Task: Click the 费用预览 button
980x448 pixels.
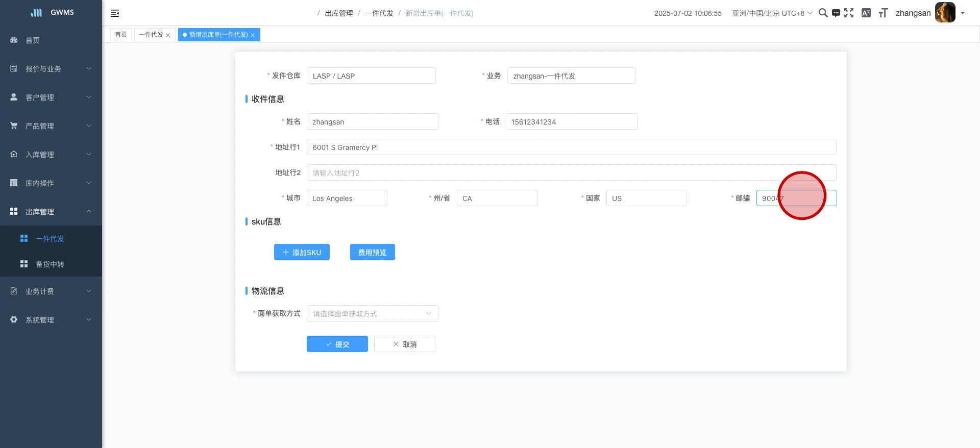Action: tap(372, 252)
